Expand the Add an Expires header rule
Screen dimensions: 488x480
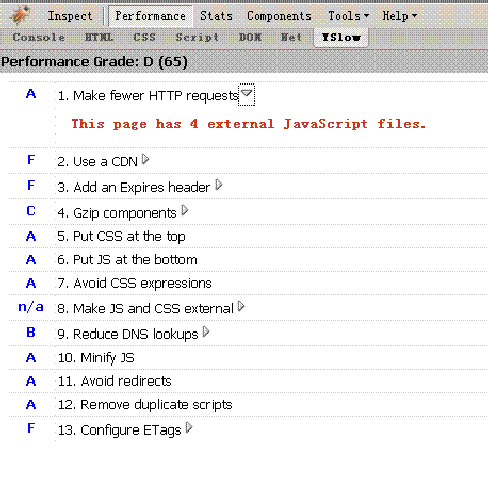point(218,185)
